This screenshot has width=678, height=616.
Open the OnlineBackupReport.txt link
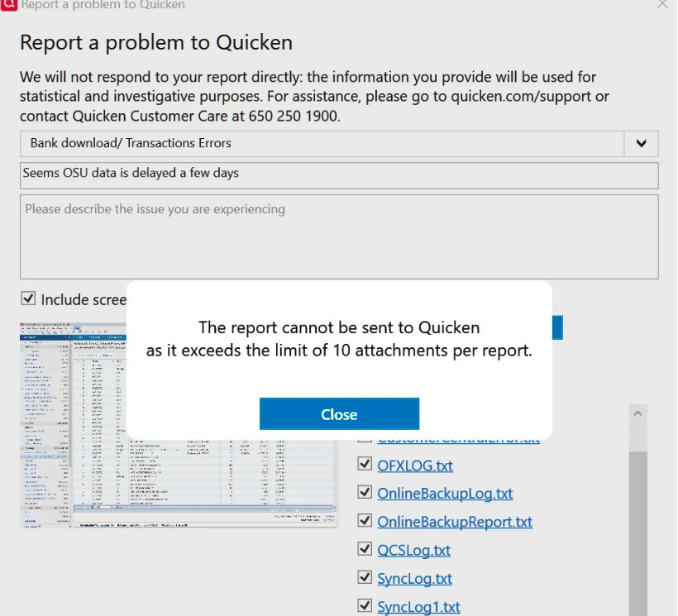click(x=455, y=522)
